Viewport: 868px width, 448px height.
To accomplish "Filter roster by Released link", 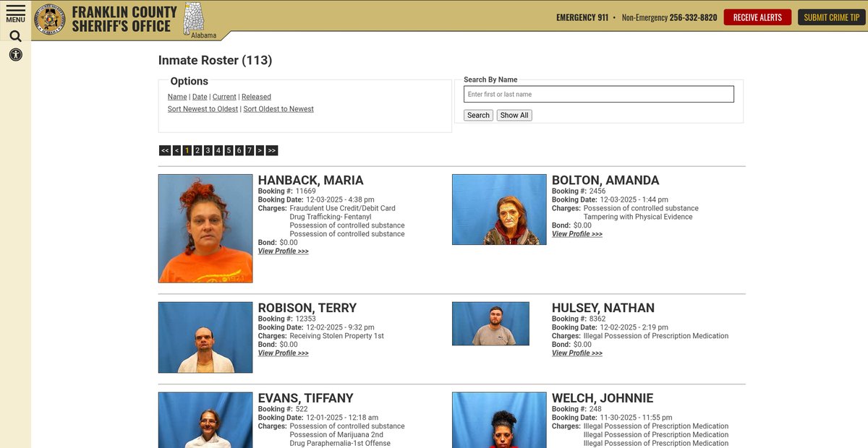I will [256, 97].
